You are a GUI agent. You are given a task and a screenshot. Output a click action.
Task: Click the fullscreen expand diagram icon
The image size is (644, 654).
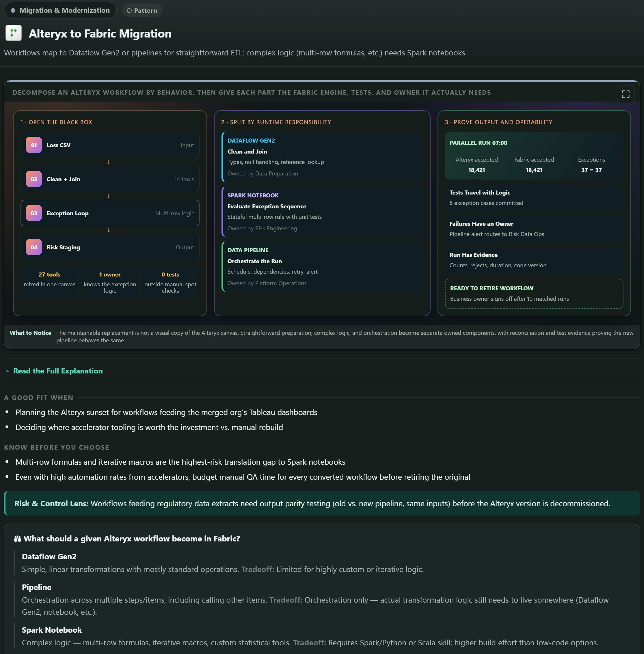click(626, 94)
